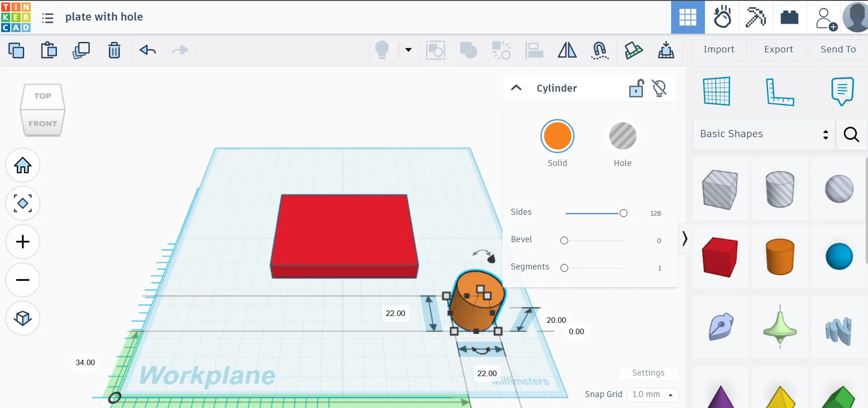The width and height of the screenshot is (868, 408).
Task: Open the Basic Shapes category dropdown
Action: [764, 134]
